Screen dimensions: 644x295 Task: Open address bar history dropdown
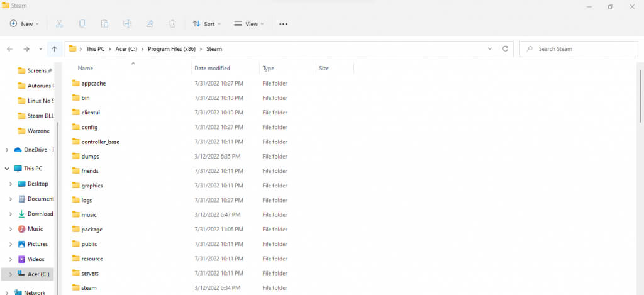click(x=489, y=49)
